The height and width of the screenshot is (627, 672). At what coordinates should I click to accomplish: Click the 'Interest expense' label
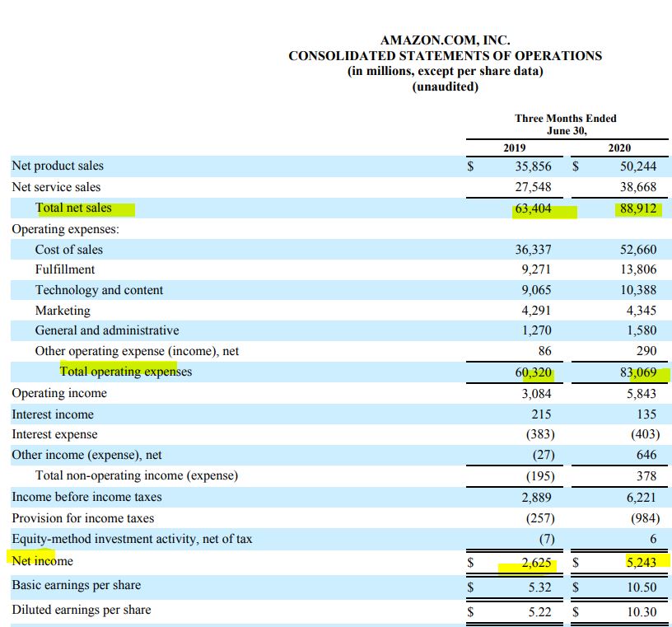tap(55, 434)
